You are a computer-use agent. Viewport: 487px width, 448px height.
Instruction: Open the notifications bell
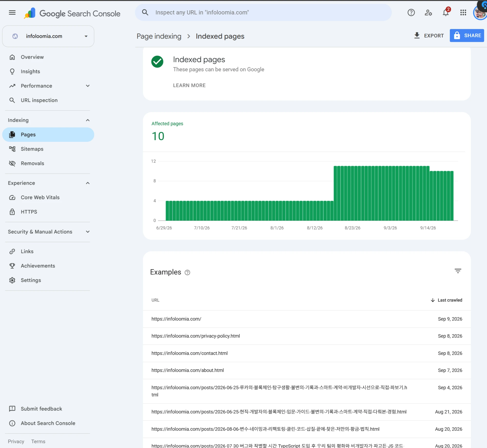446,13
